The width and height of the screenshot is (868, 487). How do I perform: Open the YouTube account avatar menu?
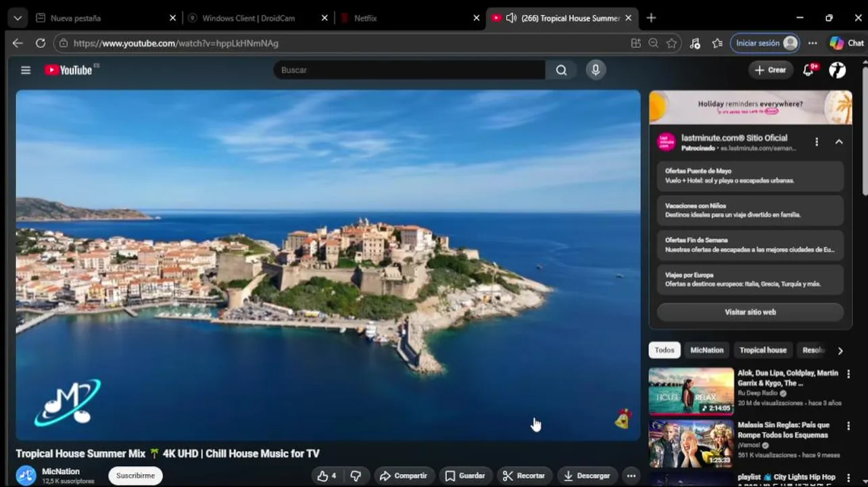(838, 70)
